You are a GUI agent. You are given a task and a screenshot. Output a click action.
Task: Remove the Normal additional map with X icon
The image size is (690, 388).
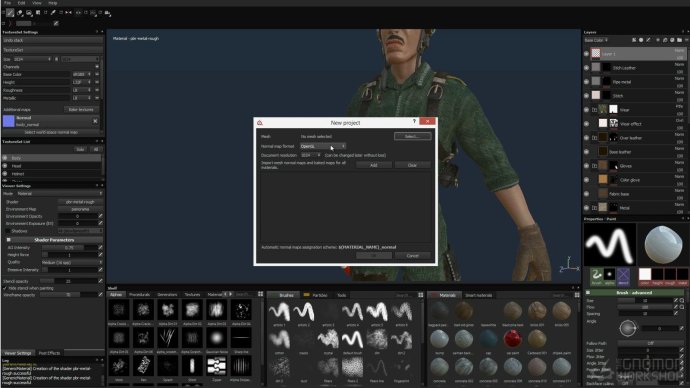pyautogui.click(x=95, y=121)
